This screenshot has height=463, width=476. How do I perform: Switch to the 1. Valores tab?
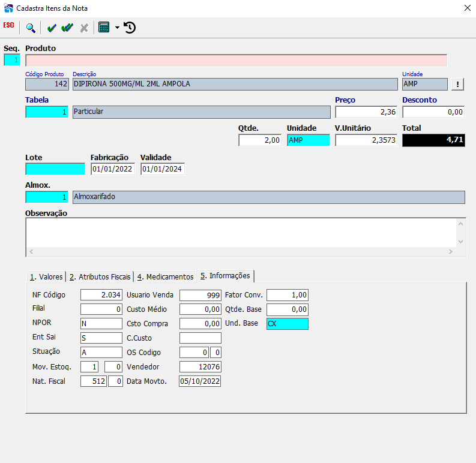point(46,276)
